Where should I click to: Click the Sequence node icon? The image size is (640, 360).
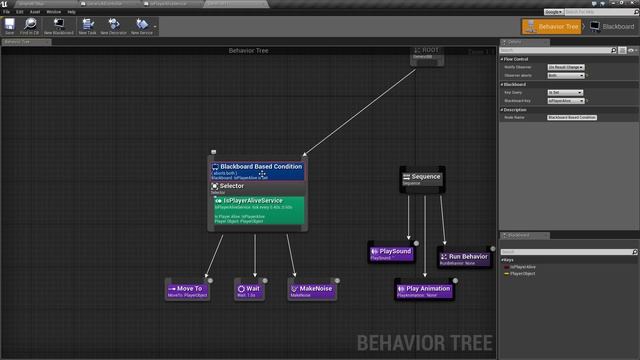coord(407,177)
